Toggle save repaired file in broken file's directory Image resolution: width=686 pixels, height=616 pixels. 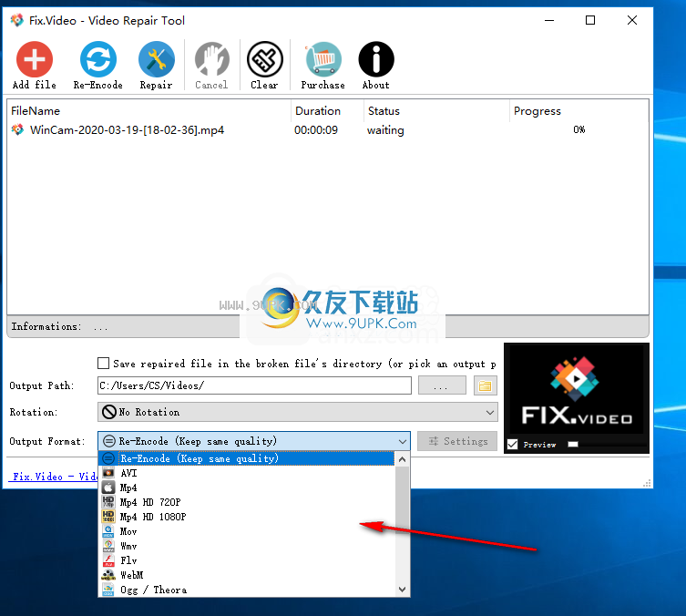click(x=103, y=363)
